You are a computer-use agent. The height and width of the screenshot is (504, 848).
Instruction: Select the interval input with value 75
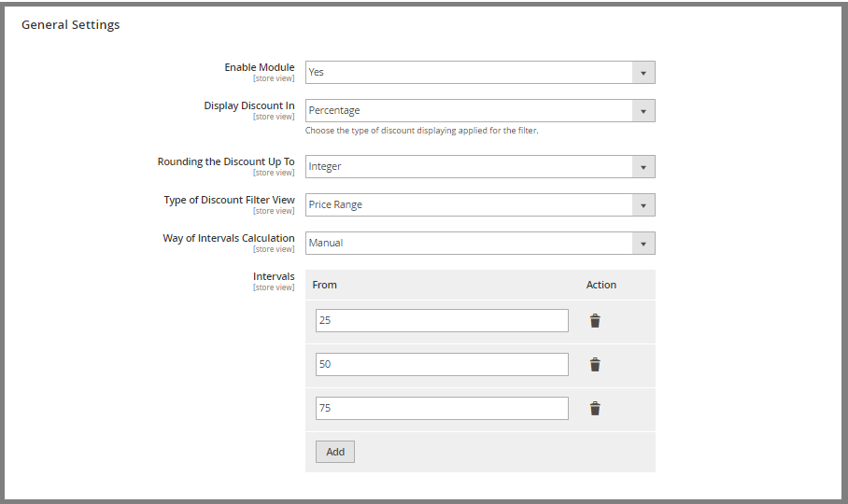click(442, 408)
